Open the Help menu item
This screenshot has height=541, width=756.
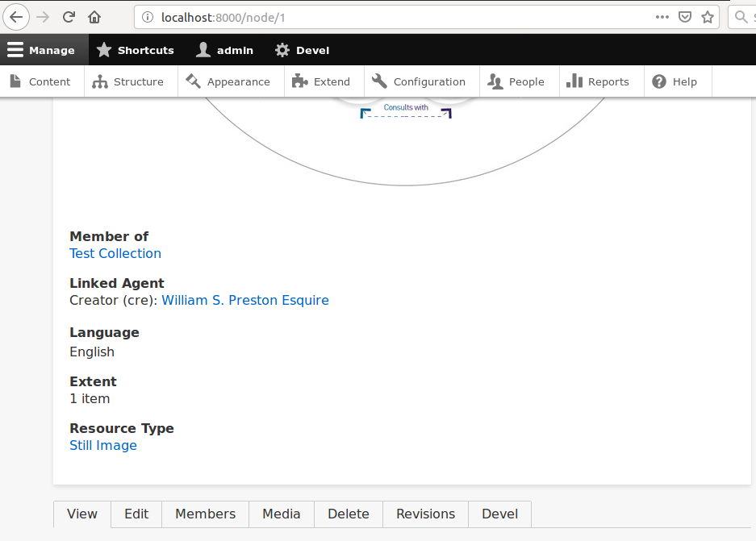click(x=675, y=81)
